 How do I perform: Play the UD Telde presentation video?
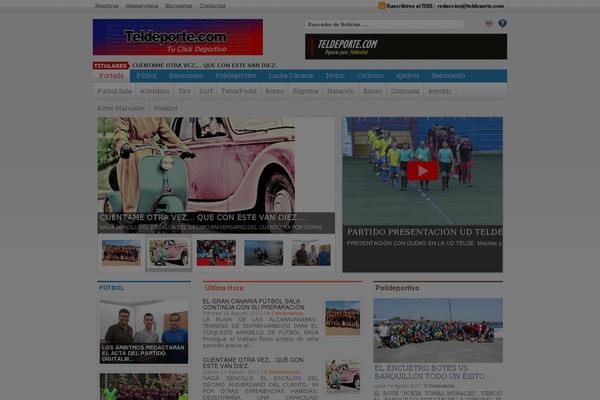coord(422,171)
